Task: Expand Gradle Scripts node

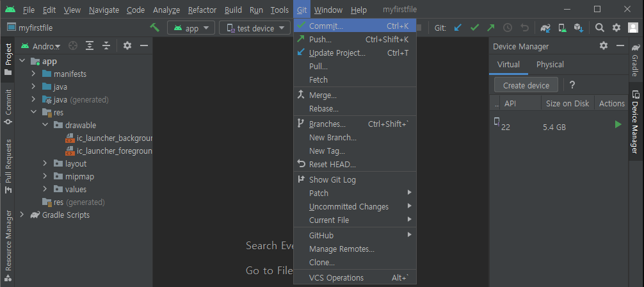Action: 22,215
